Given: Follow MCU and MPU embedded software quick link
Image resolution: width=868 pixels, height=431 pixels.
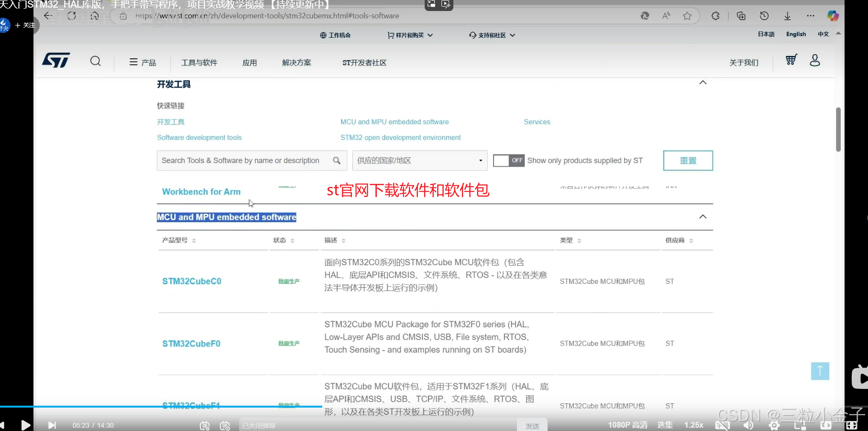Looking at the screenshot, I should (x=395, y=122).
